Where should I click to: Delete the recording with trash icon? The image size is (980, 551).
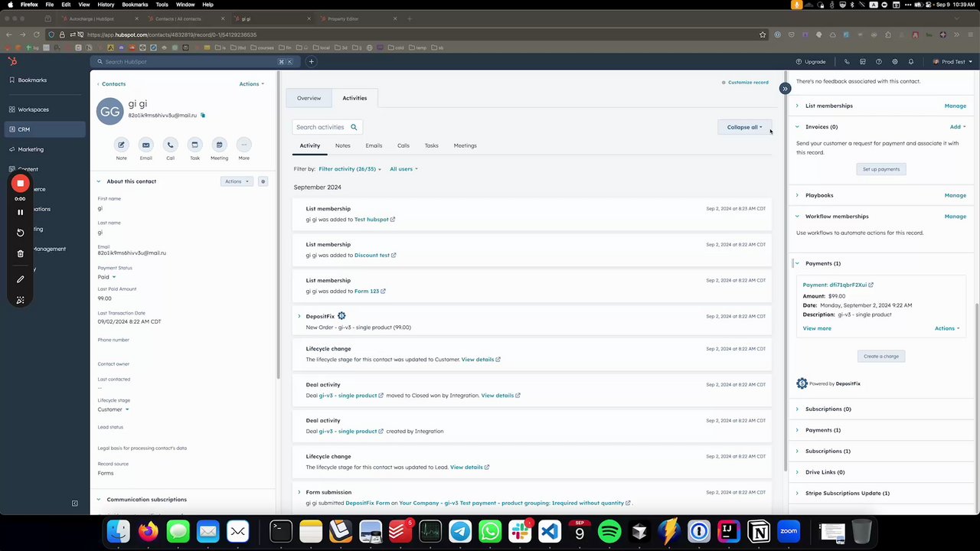[21, 253]
